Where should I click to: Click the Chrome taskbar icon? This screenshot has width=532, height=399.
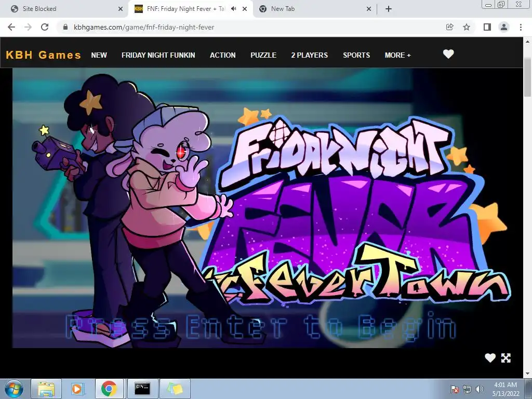click(x=109, y=389)
